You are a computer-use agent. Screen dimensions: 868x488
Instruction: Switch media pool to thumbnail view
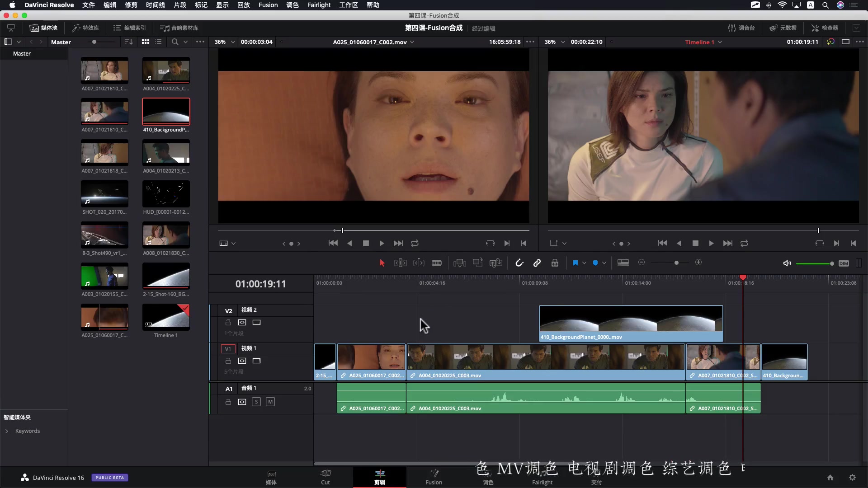tap(146, 42)
